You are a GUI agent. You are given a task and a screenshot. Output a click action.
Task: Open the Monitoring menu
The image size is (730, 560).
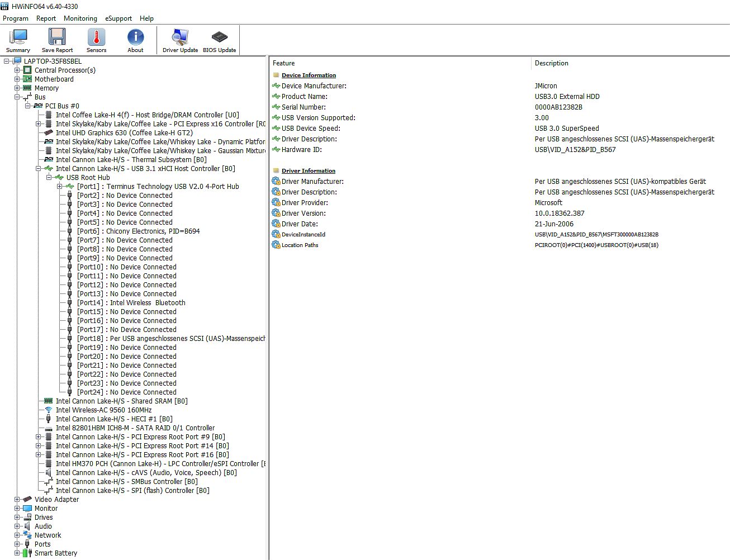click(x=80, y=18)
